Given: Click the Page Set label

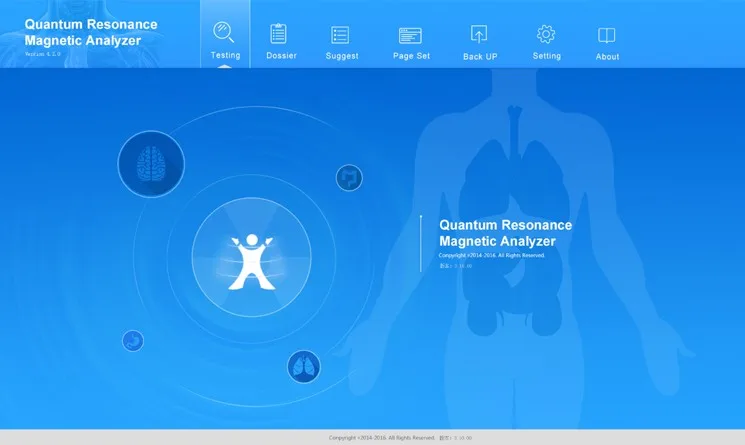Looking at the screenshot, I should tap(411, 56).
